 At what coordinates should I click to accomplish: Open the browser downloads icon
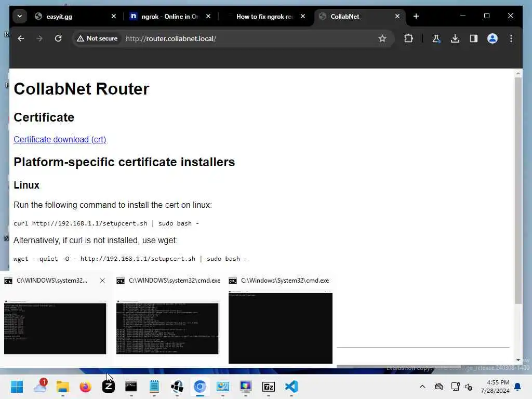click(455, 38)
